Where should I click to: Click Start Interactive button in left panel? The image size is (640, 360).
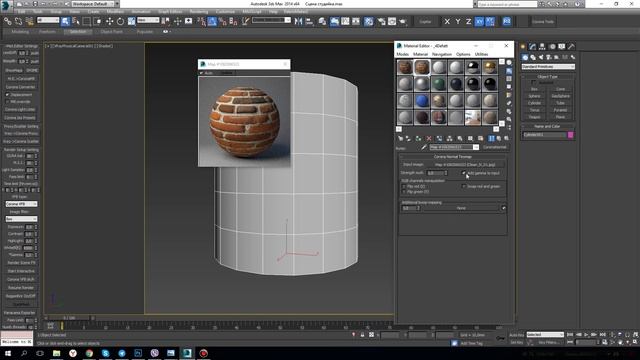point(21,271)
